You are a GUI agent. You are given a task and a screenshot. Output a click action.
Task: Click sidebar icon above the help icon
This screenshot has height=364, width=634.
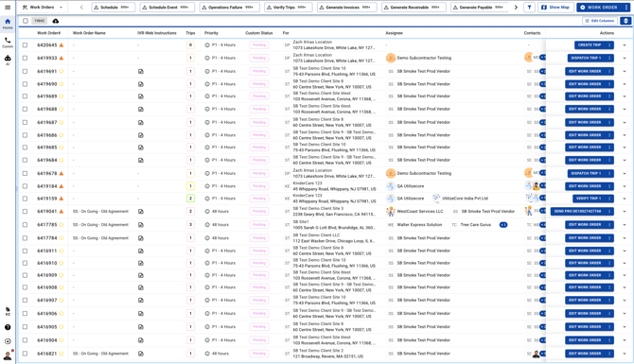coord(8,311)
